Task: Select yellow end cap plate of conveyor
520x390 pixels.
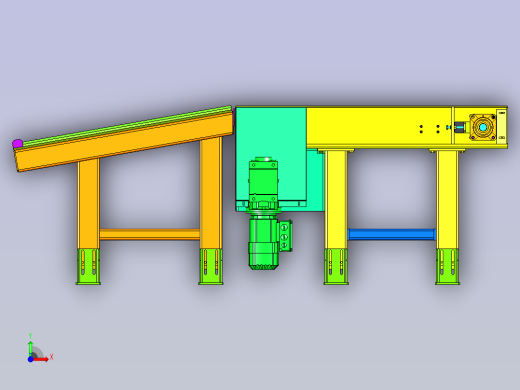Action: click(502, 127)
